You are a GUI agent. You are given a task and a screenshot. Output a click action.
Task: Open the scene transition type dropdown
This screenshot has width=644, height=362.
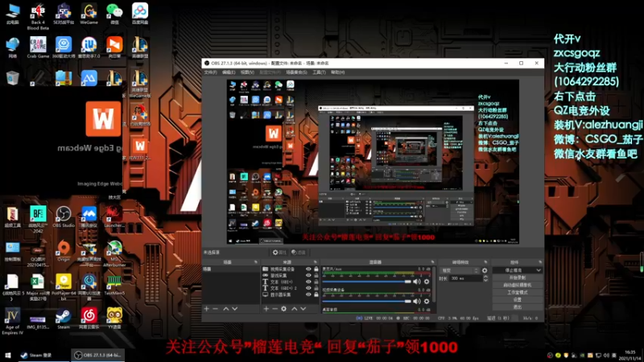(x=459, y=270)
